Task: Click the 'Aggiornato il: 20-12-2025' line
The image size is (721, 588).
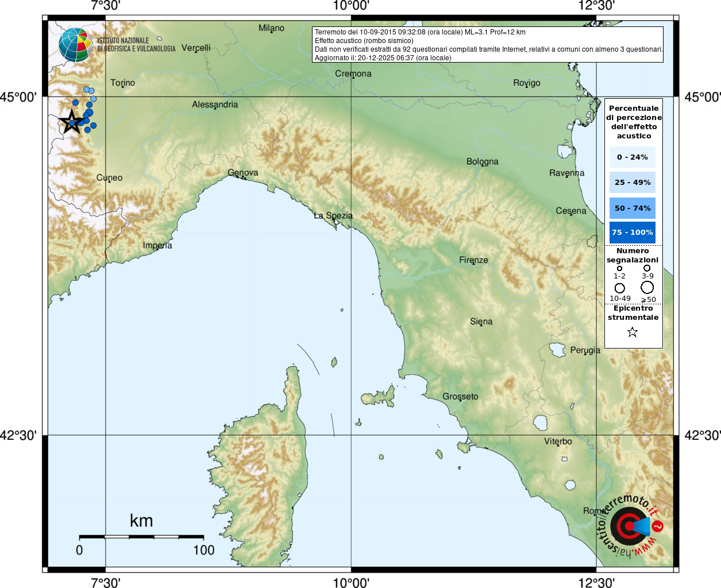Action: pos(383,58)
